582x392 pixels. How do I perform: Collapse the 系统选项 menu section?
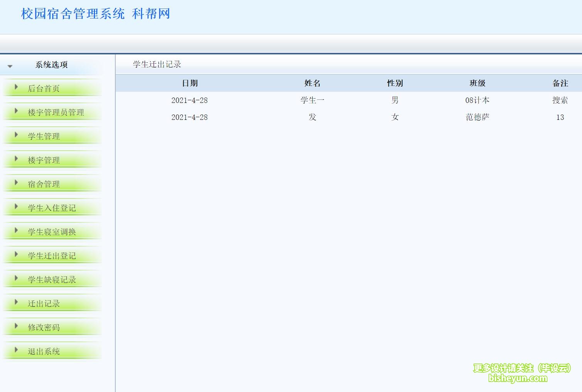coord(10,66)
